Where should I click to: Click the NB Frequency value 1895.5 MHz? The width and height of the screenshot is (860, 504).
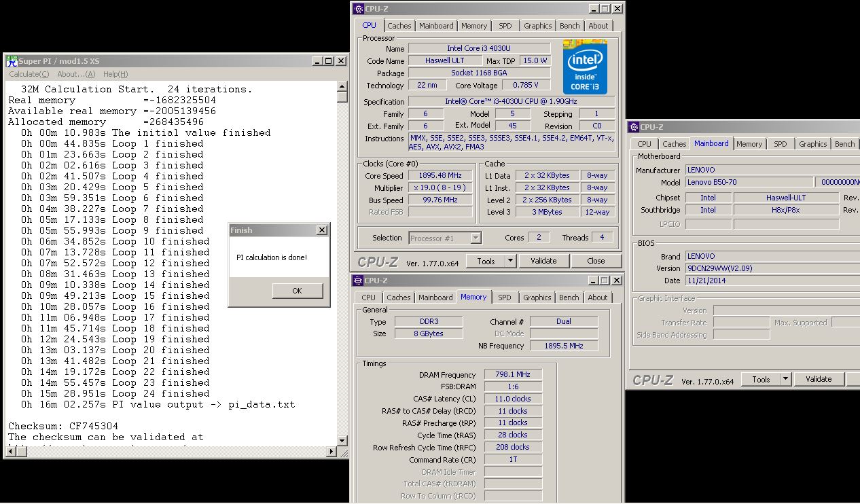pos(564,346)
